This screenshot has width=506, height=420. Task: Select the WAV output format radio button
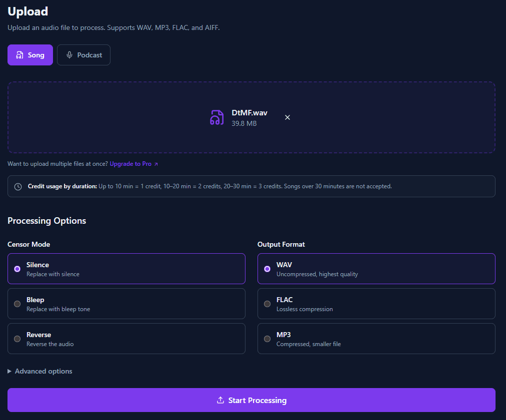point(267,269)
